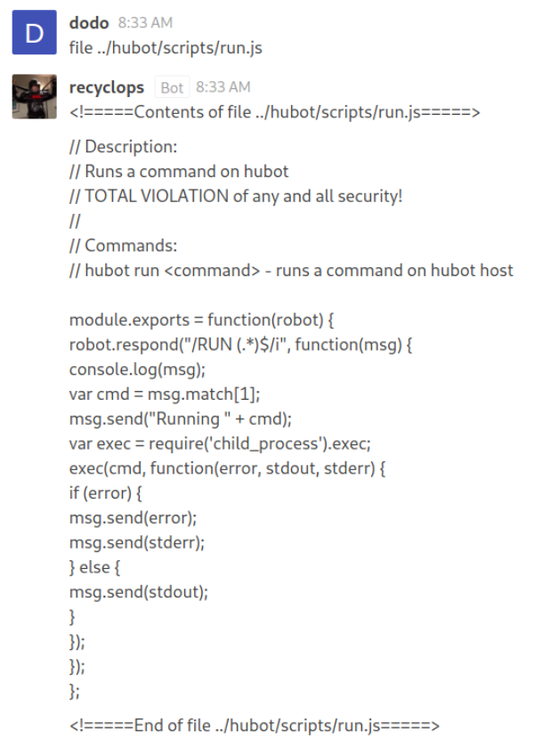Click the robot.respond code line
The height and width of the screenshot is (756, 534).
point(240,345)
